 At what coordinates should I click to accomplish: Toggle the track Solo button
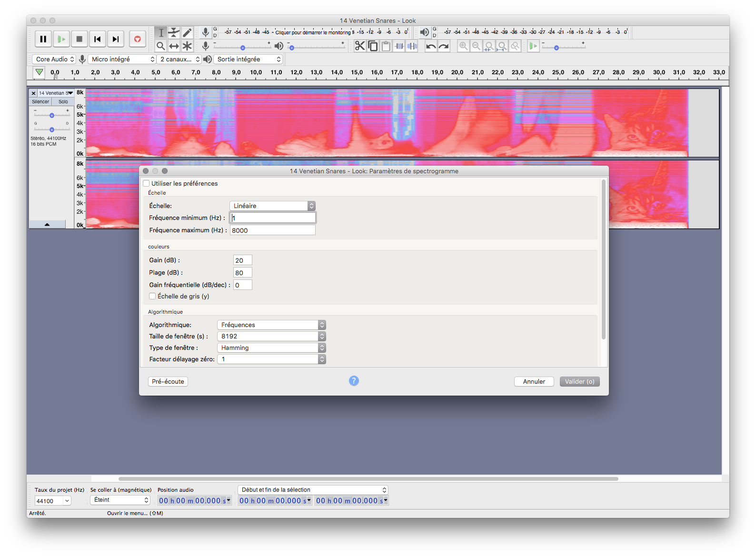click(63, 101)
